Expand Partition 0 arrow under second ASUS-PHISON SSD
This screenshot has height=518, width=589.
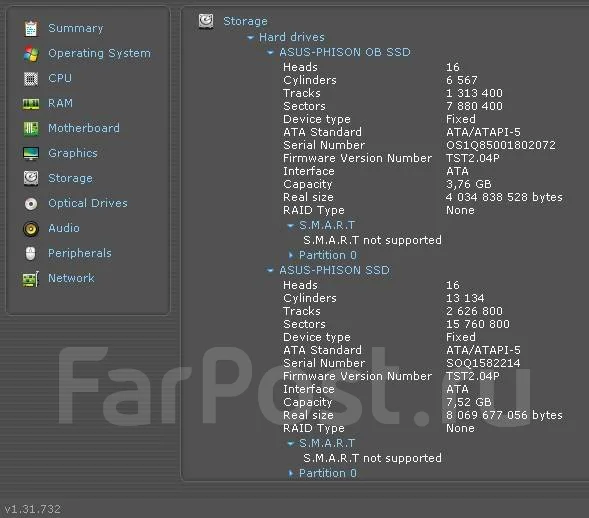[290, 473]
